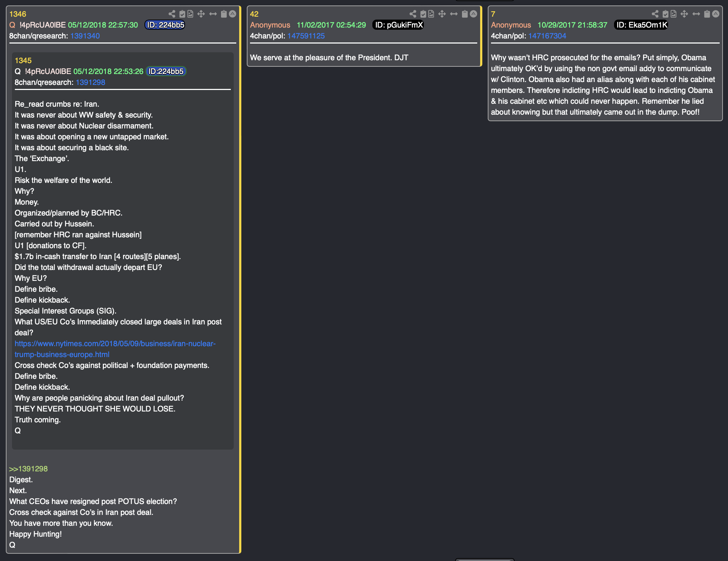Click horizontal arrows icon on post 42
Screen dimensions: 728x561
[454, 14]
